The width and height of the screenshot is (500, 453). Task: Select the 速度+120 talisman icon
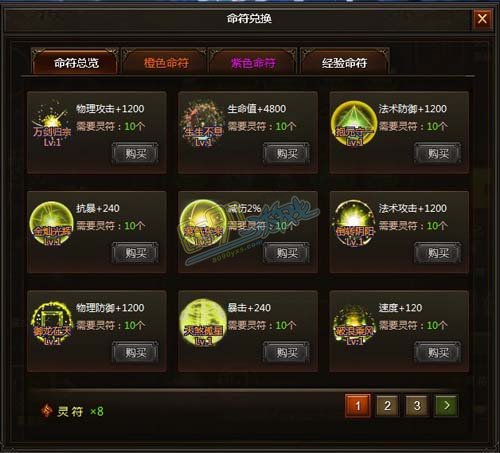click(x=354, y=323)
